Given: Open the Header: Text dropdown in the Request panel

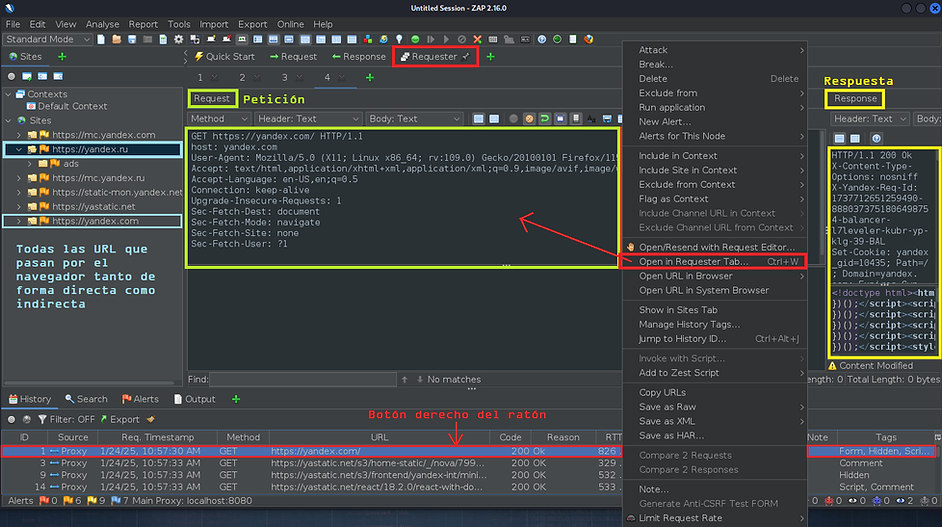Looking at the screenshot, I should pos(308,119).
